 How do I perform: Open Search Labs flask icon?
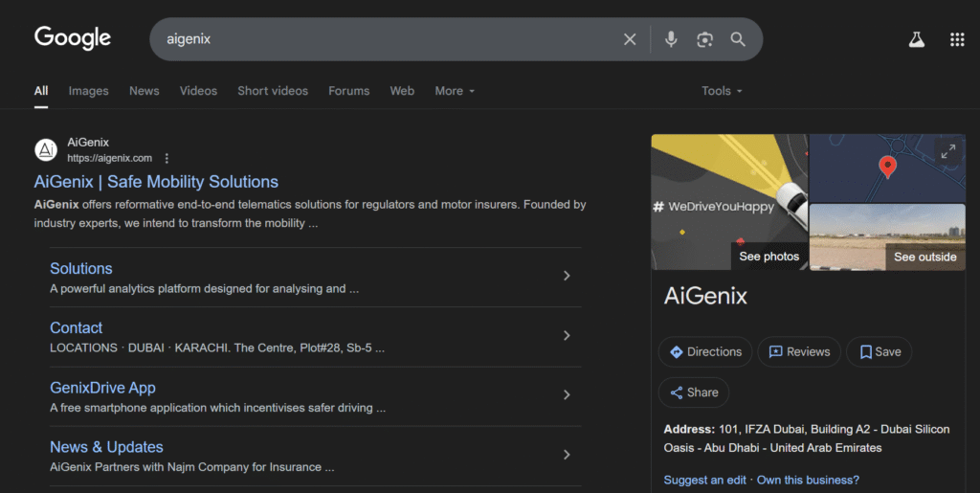(x=916, y=39)
